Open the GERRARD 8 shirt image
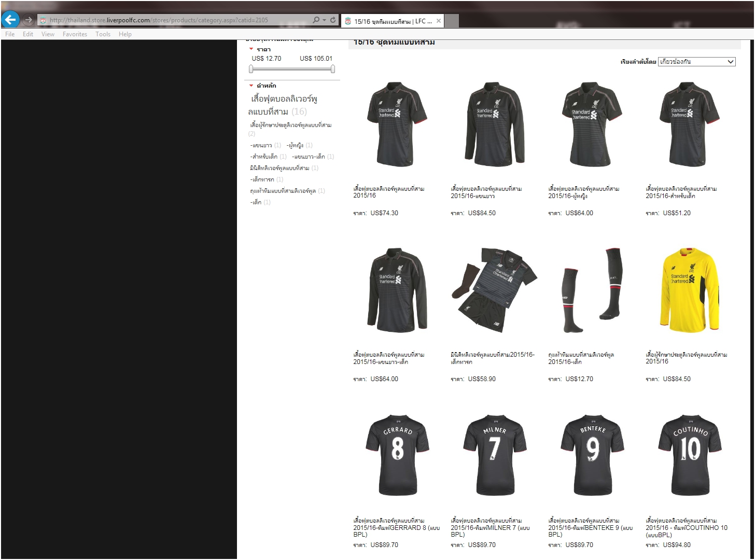The image size is (755, 560). [397, 456]
